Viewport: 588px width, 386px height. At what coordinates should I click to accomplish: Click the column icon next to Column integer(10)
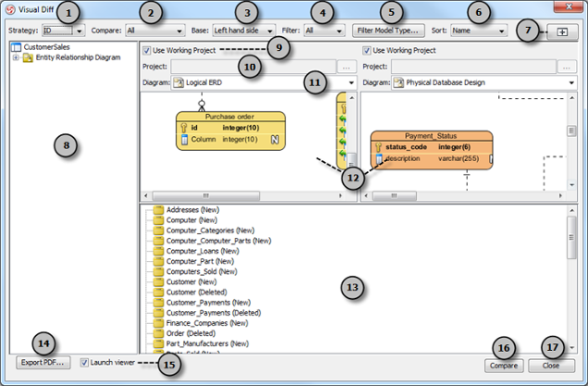184,139
